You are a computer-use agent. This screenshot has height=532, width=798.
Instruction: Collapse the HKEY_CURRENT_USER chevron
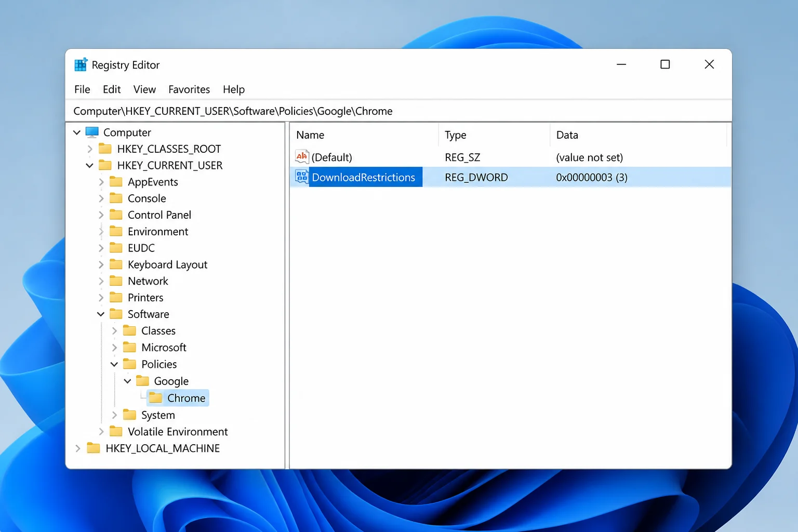coord(89,165)
